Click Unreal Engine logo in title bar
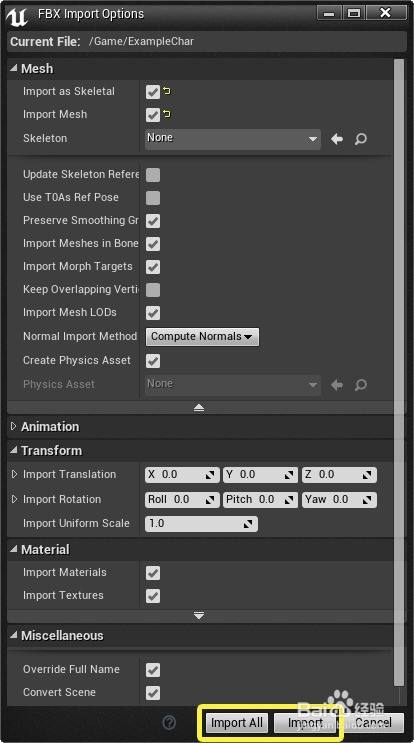This screenshot has width=414, height=743. point(17,16)
